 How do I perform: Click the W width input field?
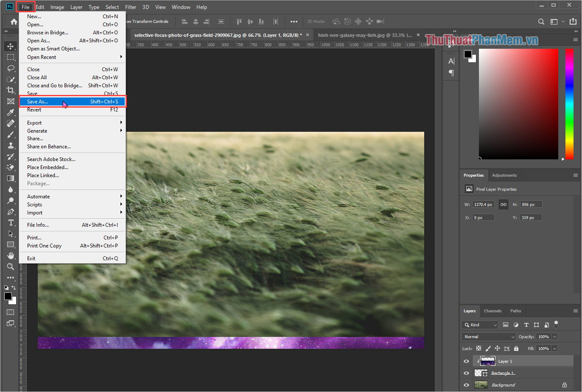(483, 204)
